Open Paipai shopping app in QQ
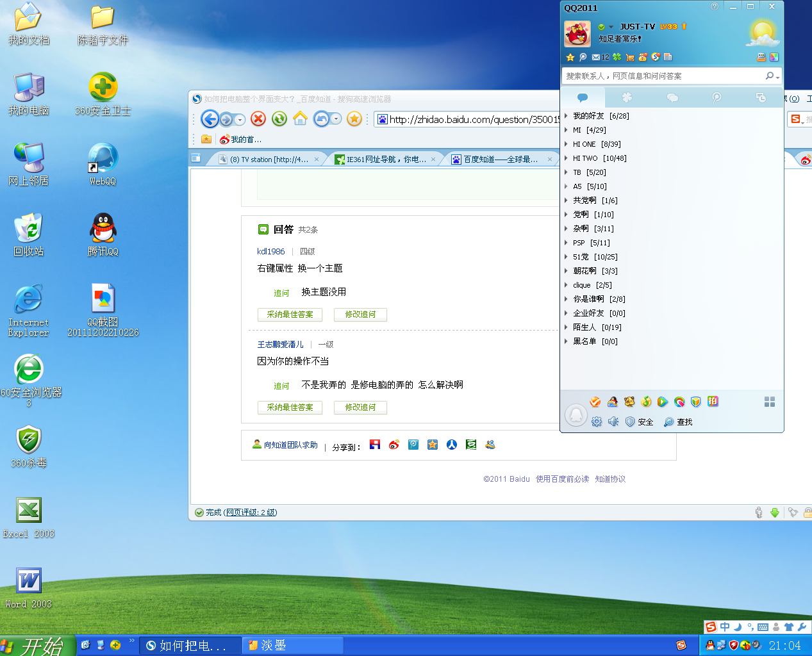The image size is (812, 656). coord(713,401)
